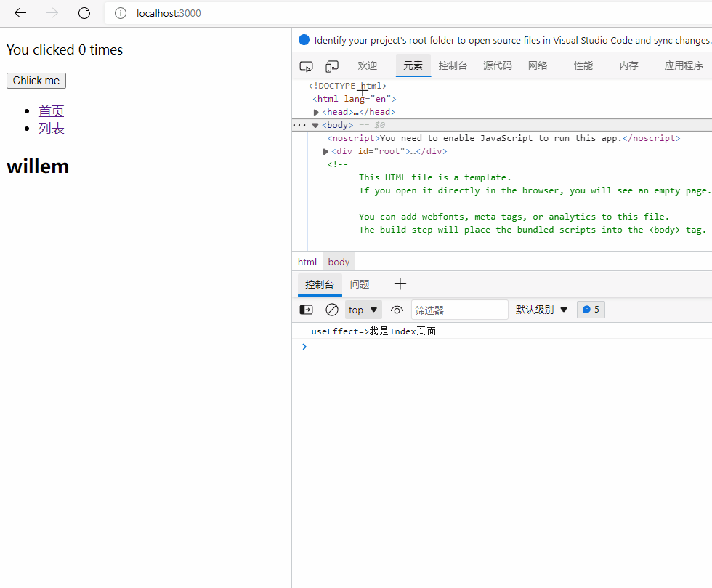The image size is (712, 588).
Task: Click the 筛选器 filter input field
Action: click(x=459, y=310)
